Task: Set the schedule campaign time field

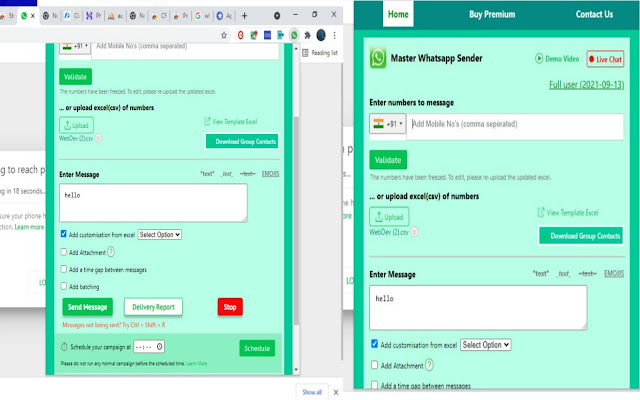Action: tap(149, 347)
